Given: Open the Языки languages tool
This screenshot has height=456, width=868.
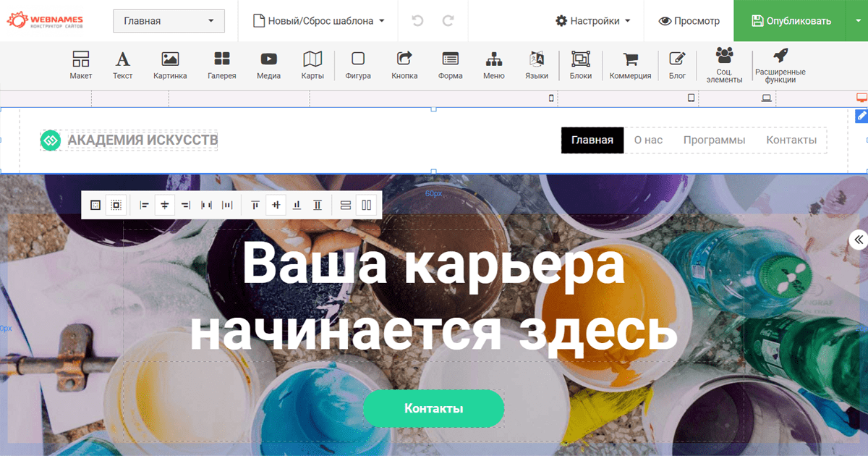Looking at the screenshot, I should (x=537, y=65).
